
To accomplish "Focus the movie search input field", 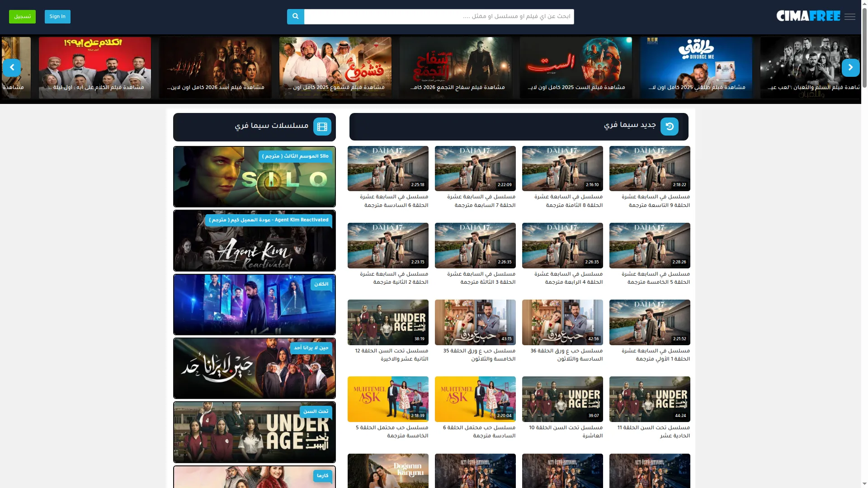I will coord(439,17).
